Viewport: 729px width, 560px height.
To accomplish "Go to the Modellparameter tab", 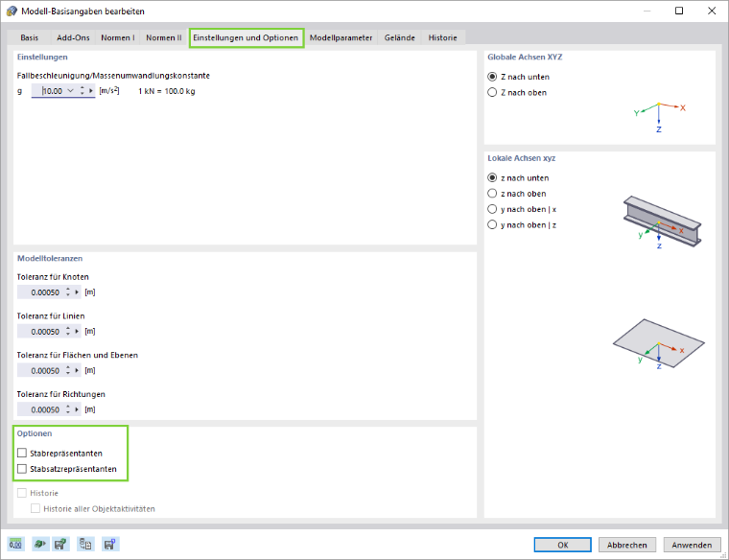I will click(341, 37).
